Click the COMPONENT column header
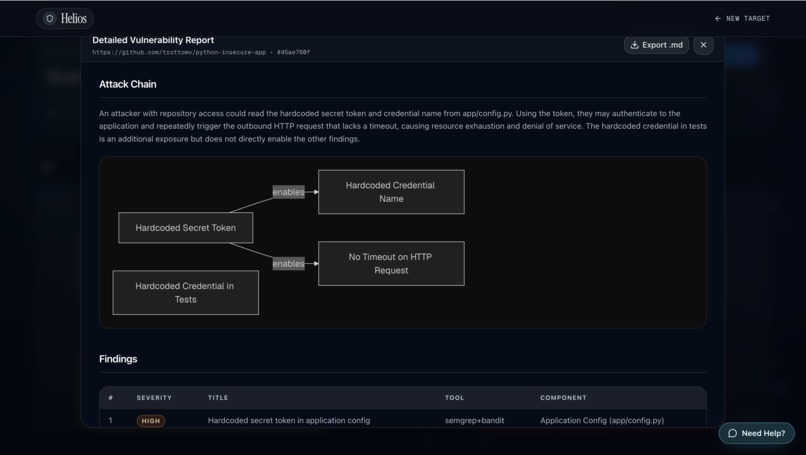This screenshot has height=455, width=806. click(563, 397)
